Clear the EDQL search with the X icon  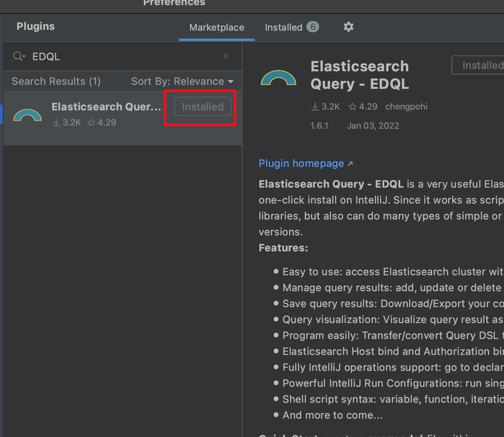click(x=226, y=56)
